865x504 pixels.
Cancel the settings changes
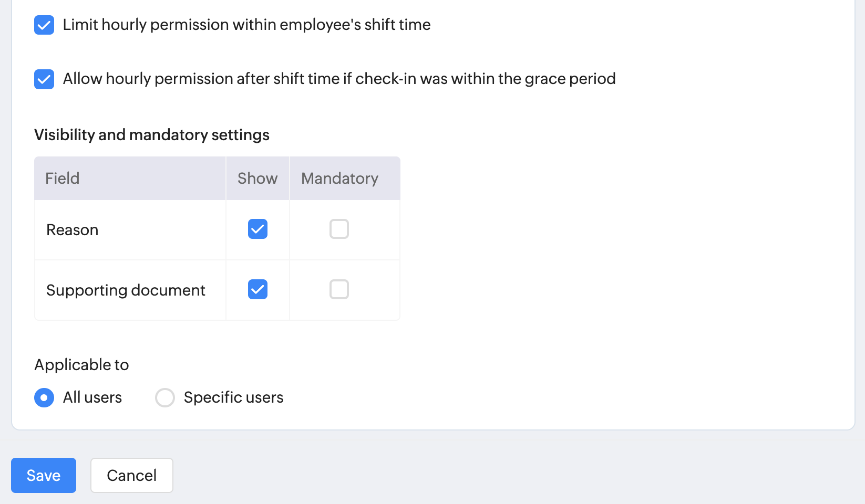(x=131, y=475)
